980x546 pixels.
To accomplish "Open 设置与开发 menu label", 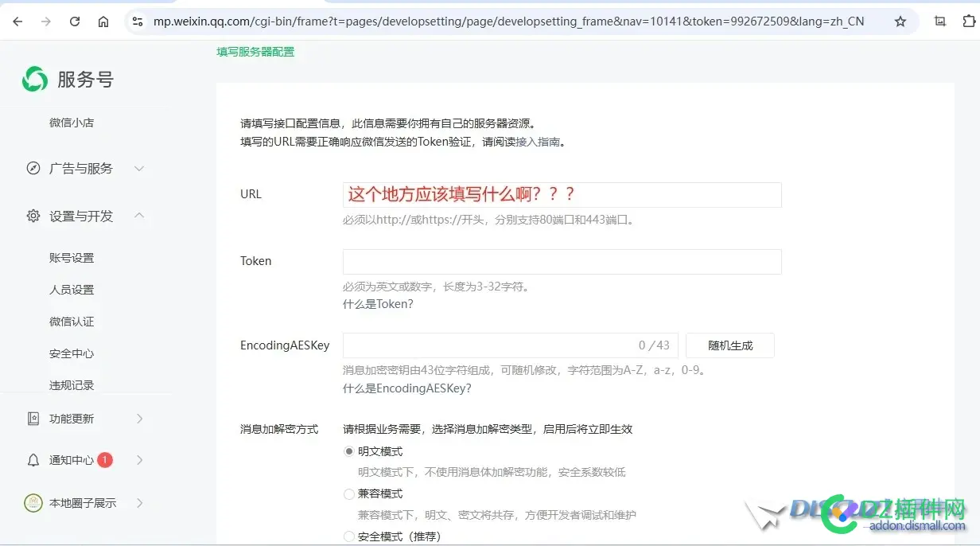I will pos(81,216).
